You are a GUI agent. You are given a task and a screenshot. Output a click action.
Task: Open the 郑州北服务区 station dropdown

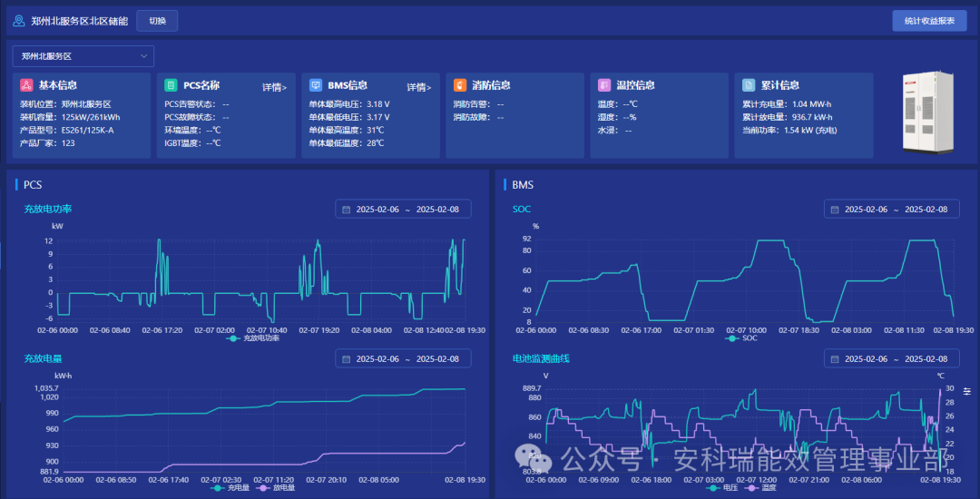(83, 56)
